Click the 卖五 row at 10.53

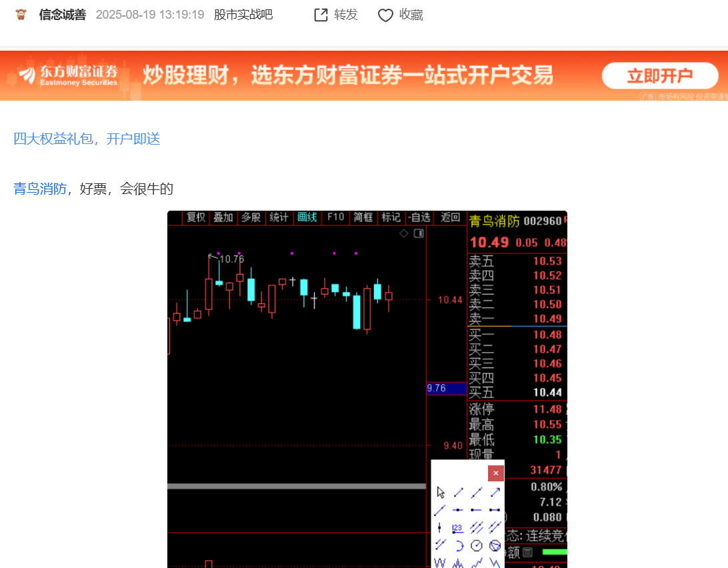tap(516, 261)
